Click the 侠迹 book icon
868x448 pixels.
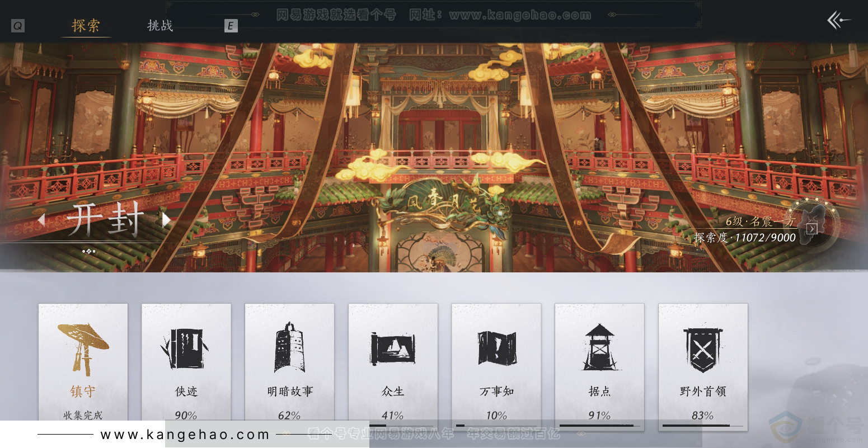pyautogui.click(x=186, y=349)
